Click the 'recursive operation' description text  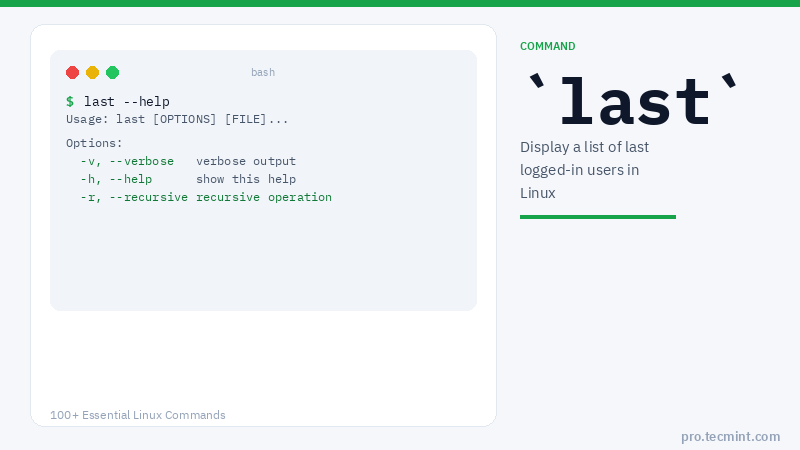pos(264,197)
